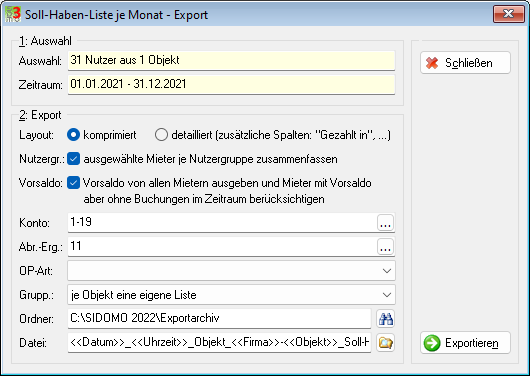Viewport: 530px width, 376px height.
Task: Toggle the Vorsaldo von allen Mietern checkbox
Action: click(x=73, y=183)
